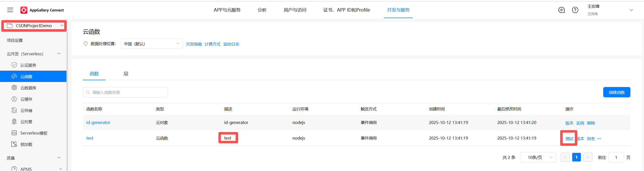Focus the 前往 page number field
This screenshot has height=171, width=644.
tap(616, 157)
